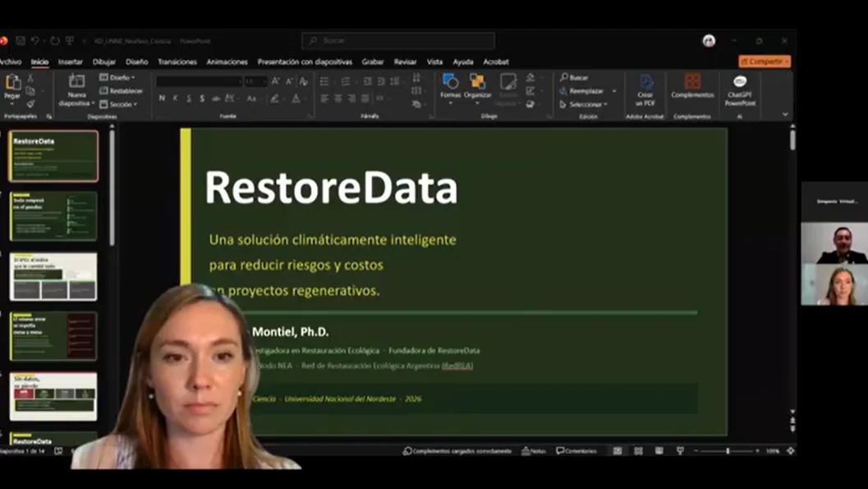Image resolution: width=868 pixels, height=489 pixels.
Task: Toggle strikethrough formatting
Action: coord(216,99)
